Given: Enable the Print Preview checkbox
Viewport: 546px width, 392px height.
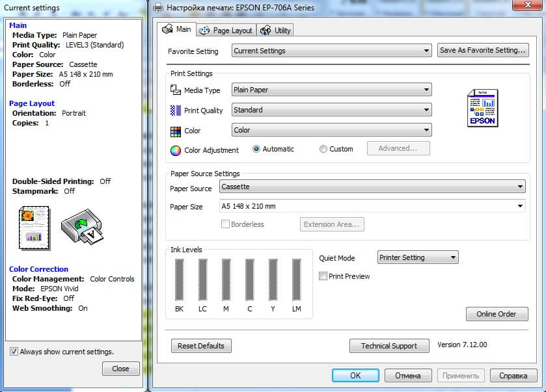Looking at the screenshot, I should coord(323,276).
